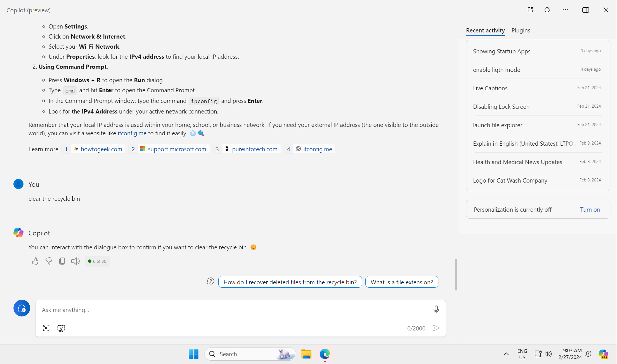Click the thumbs up feedback icon
This screenshot has height=364, width=617.
[35, 261]
